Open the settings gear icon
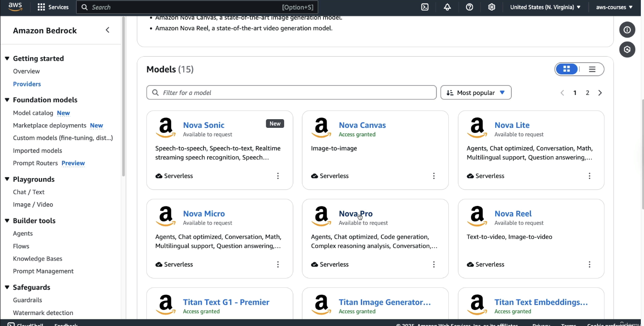Viewport: 644px width, 326px height. [x=492, y=7]
